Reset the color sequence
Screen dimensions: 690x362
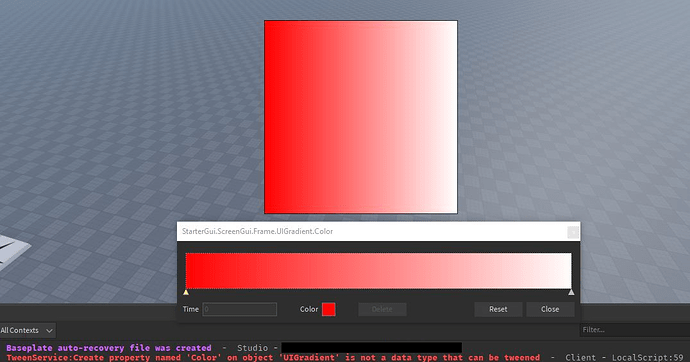coord(498,309)
